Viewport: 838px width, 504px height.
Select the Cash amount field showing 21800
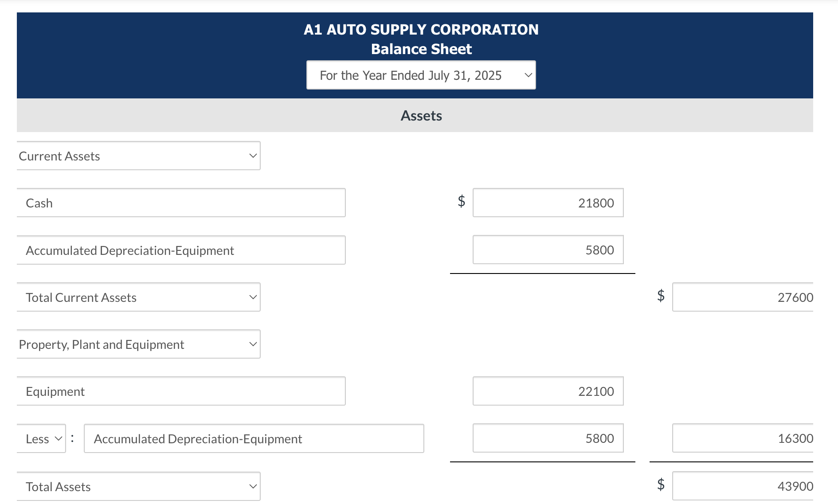pos(548,203)
